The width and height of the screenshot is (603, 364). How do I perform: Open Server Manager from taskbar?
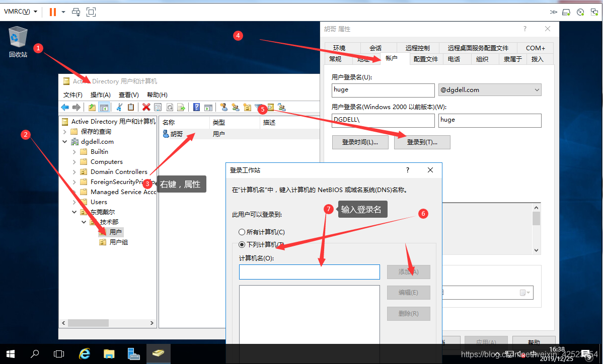click(133, 353)
